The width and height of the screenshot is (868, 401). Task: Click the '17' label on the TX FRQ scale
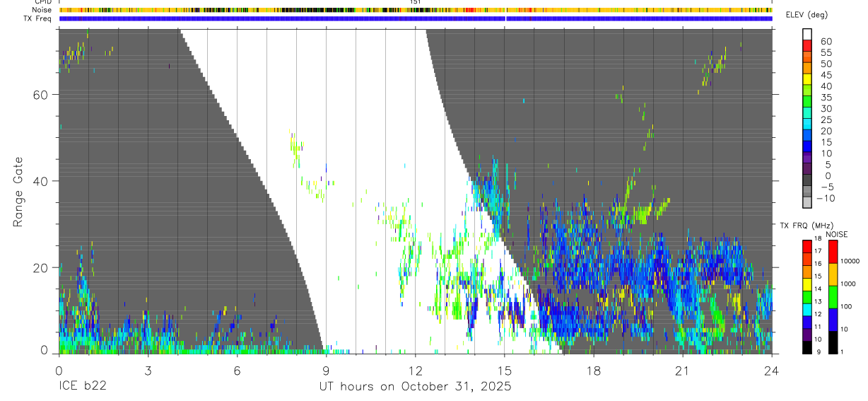pyautogui.click(x=819, y=252)
